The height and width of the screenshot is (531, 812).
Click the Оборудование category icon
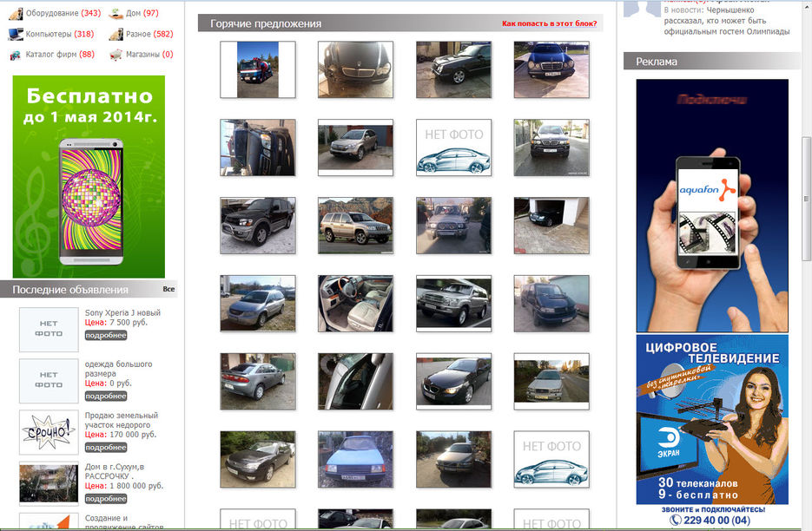pyautogui.click(x=16, y=14)
